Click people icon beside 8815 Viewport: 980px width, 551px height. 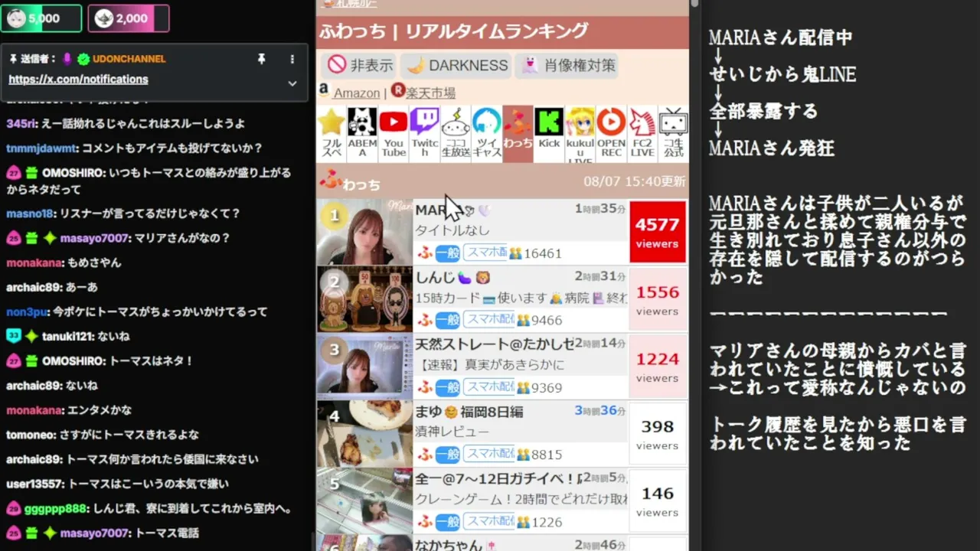point(524,455)
